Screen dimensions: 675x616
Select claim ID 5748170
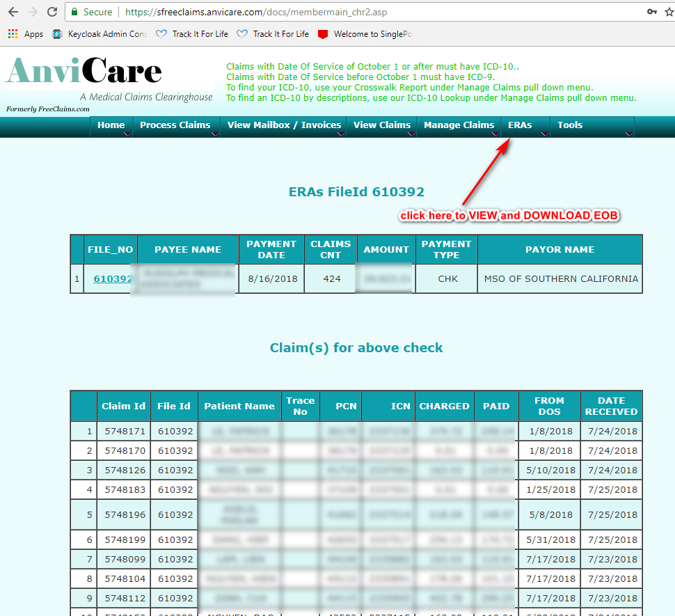(x=125, y=451)
